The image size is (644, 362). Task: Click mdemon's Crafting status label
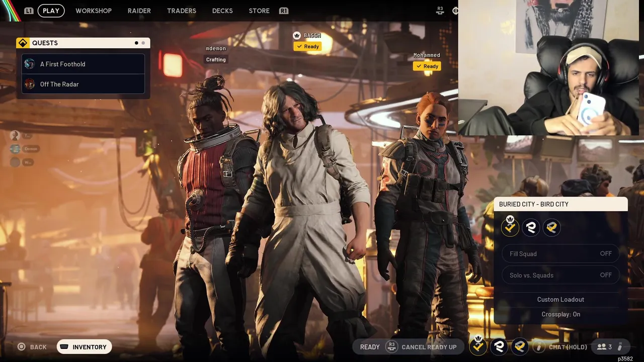pos(216,59)
